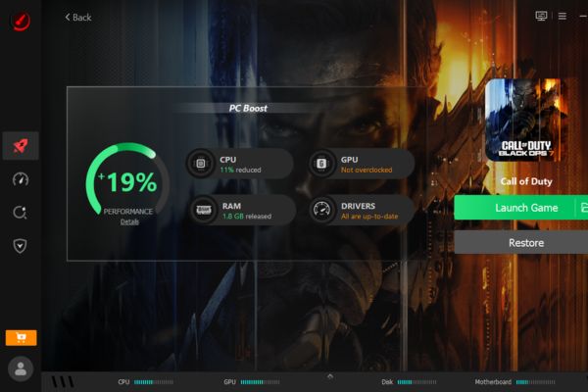Click the Drivers gauge icon
The height and width of the screenshot is (392, 588).
point(322,210)
